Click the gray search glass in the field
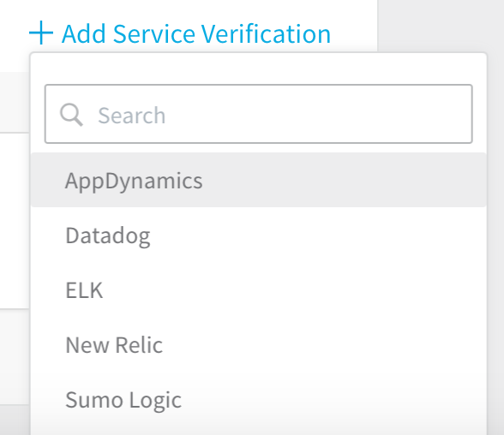This screenshot has width=504, height=435. (71, 115)
